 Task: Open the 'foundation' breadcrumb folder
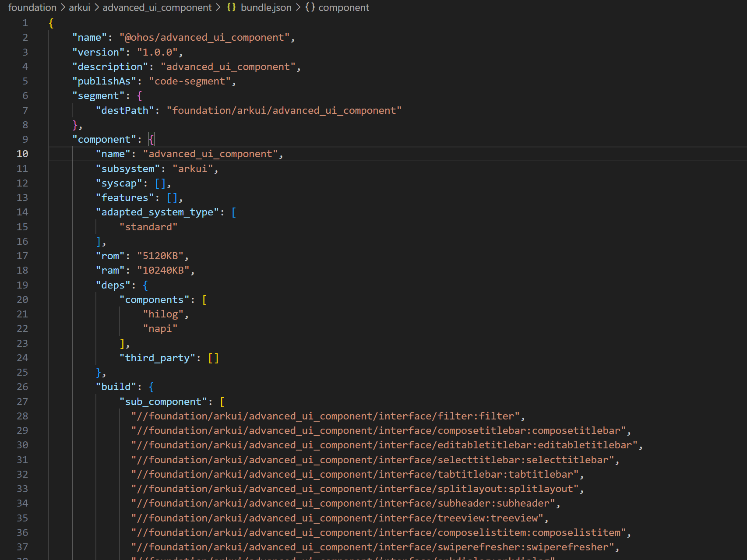pyautogui.click(x=32, y=7)
